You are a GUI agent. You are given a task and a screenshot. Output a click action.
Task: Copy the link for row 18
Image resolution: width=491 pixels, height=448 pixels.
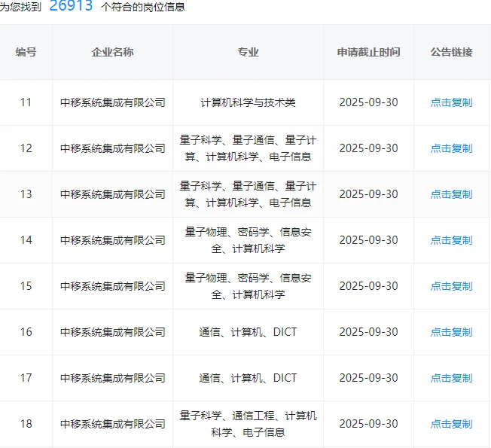click(451, 424)
